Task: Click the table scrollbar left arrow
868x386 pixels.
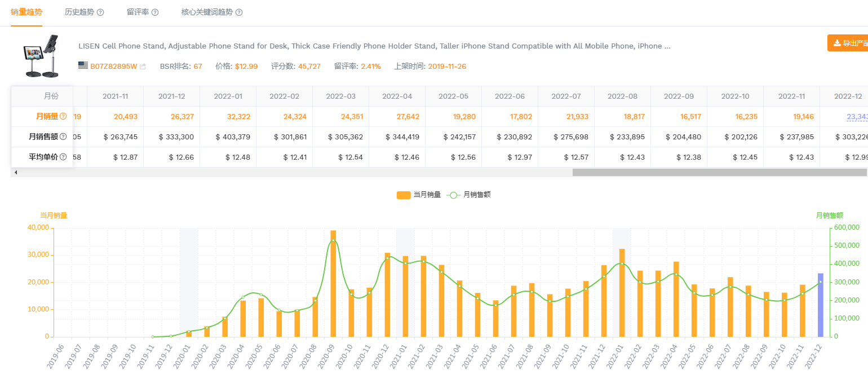Action: [x=16, y=172]
